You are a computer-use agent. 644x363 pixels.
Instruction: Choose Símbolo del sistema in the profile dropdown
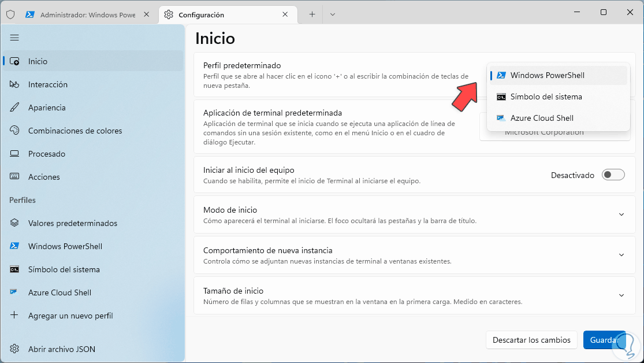(558, 97)
